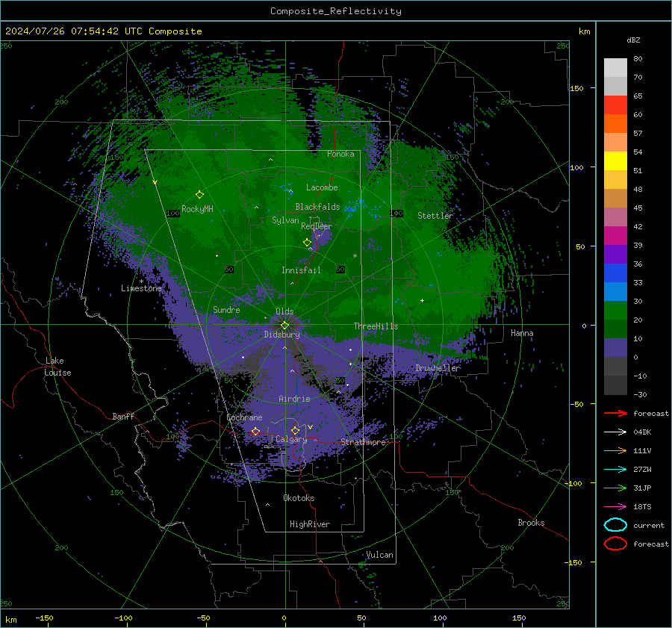Click the HighRiver label
The height and width of the screenshot is (628, 672).
coord(310,524)
